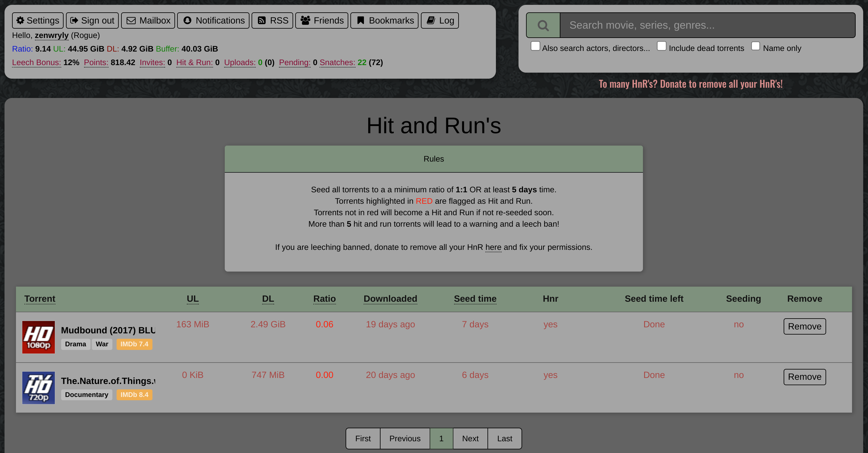This screenshot has height=453, width=868.
Task: Open Settings via the gear icon
Action: (x=20, y=20)
